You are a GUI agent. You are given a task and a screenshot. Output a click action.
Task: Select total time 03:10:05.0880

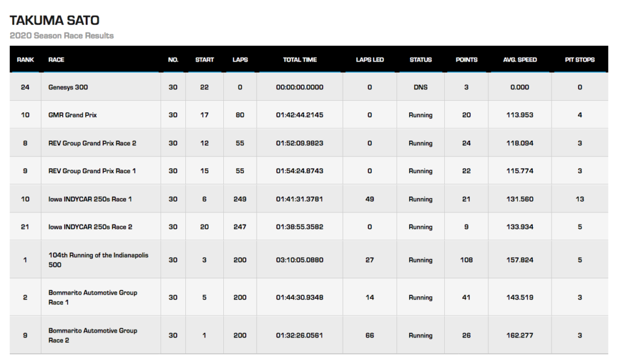click(x=299, y=260)
